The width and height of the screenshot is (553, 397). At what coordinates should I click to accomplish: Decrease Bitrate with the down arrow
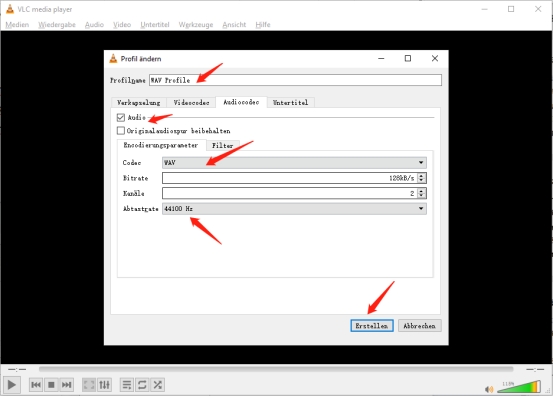click(x=421, y=180)
